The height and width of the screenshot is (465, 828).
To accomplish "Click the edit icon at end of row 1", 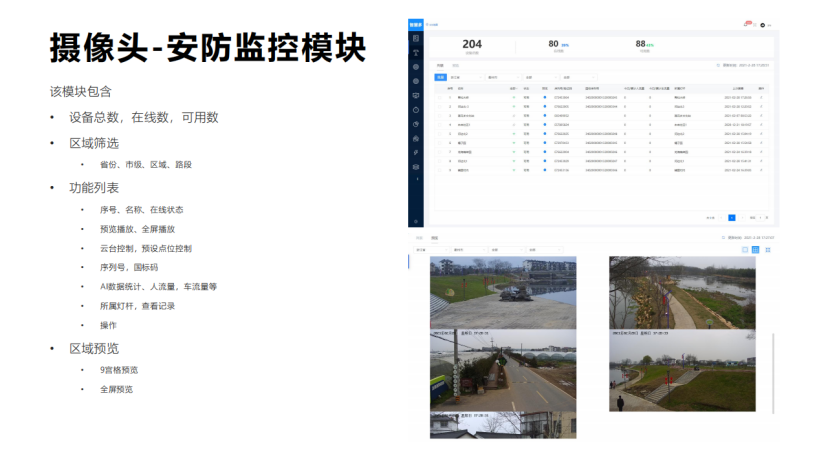I will tap(761, 97).
